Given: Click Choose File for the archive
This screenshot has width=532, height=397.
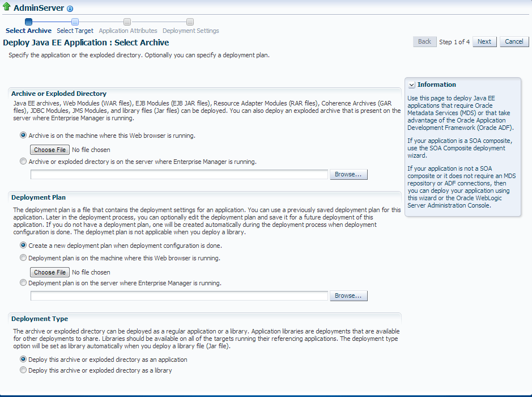Looking at the screenshot, I should coord(50,150).
